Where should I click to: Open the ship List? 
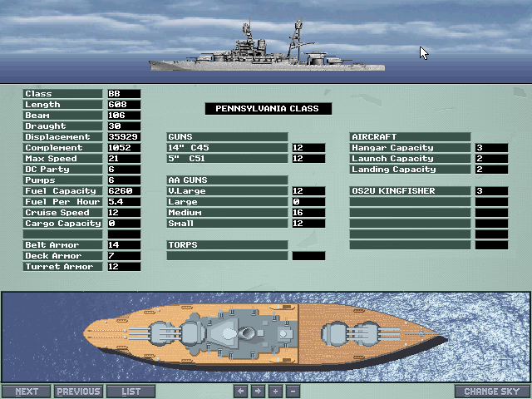pos(131,392)
